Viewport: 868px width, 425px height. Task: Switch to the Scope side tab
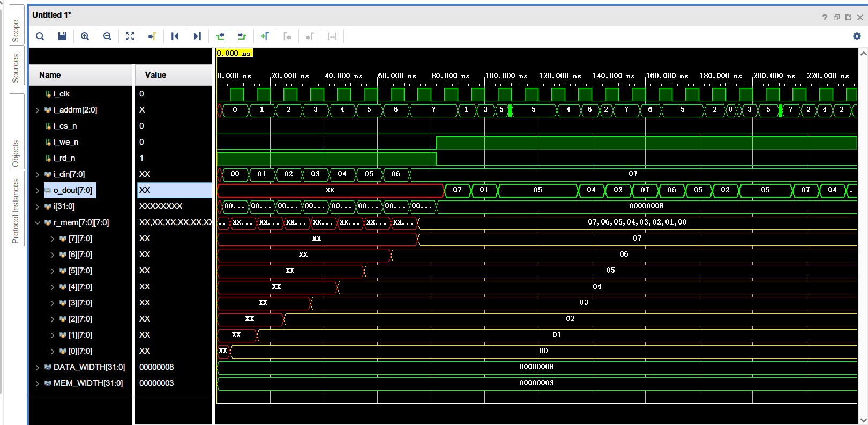point(16,31)
